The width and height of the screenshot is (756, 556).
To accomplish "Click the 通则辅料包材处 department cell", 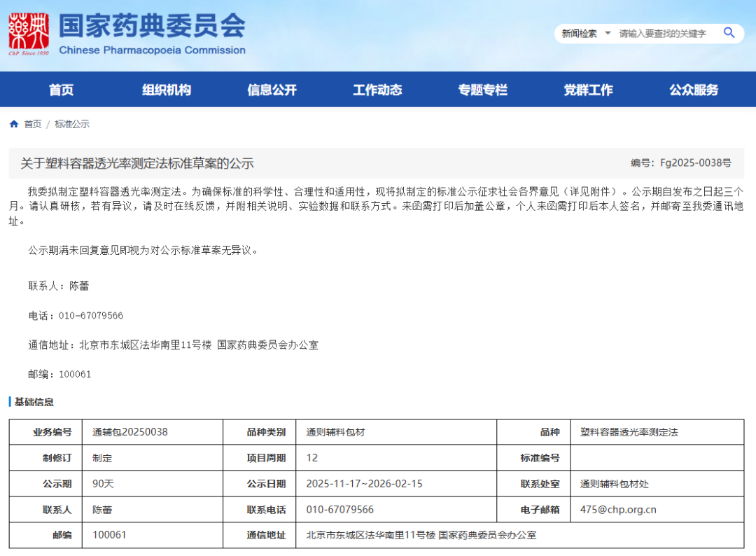I will tap(657, 484).
